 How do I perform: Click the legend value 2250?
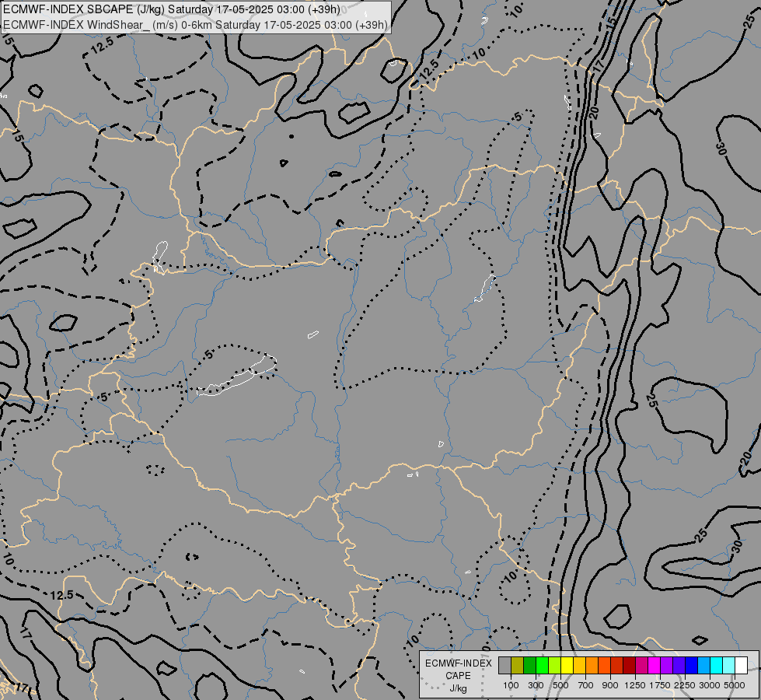685,685
